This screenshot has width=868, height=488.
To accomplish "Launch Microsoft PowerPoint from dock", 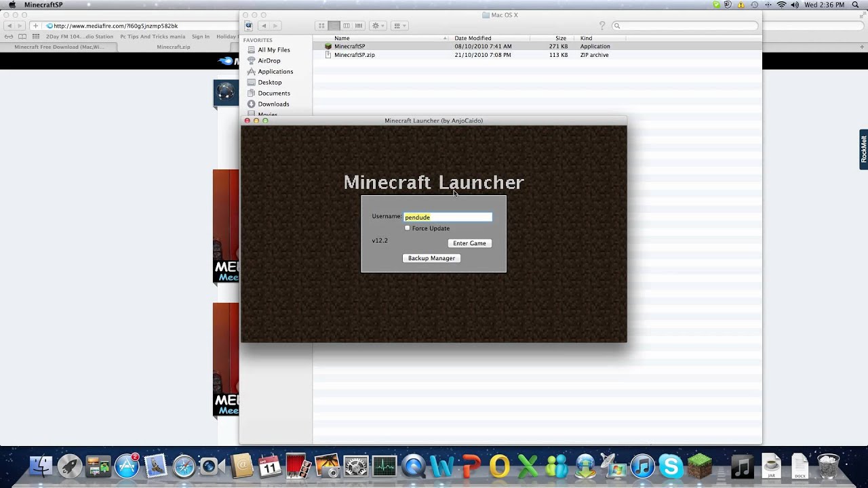I will coord(471,466).
